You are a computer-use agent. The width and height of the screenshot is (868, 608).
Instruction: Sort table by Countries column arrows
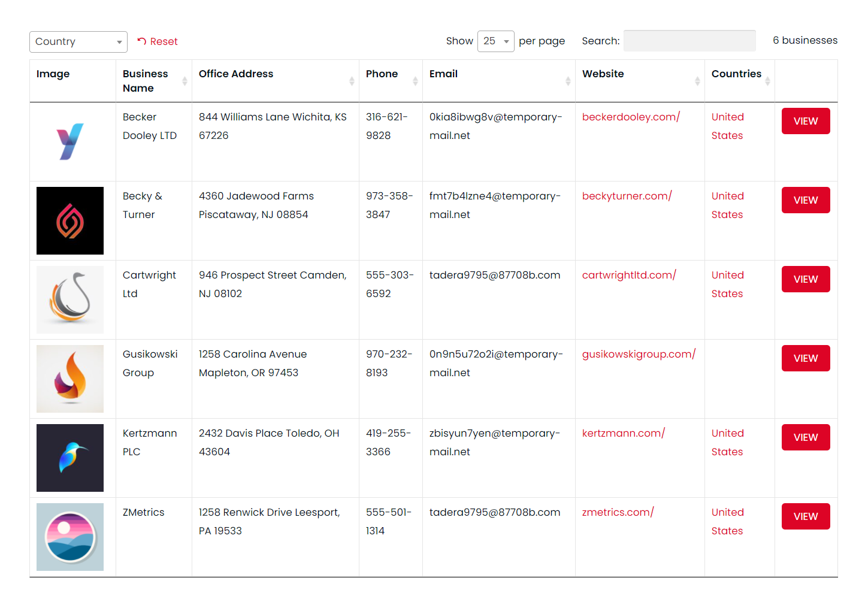pos(767,81)
